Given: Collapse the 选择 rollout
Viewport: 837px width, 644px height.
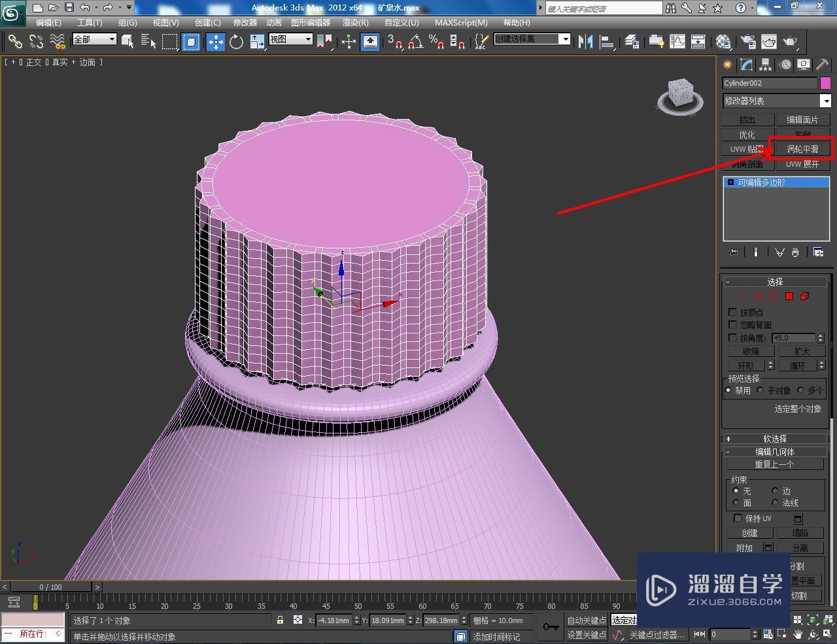Looking at the screenshot, I should [776, 282].
